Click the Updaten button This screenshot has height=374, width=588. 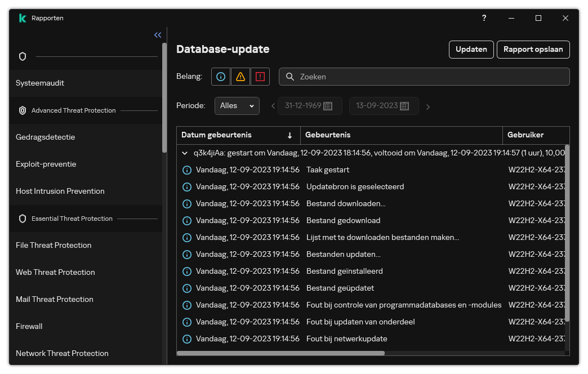click(471, 50)
